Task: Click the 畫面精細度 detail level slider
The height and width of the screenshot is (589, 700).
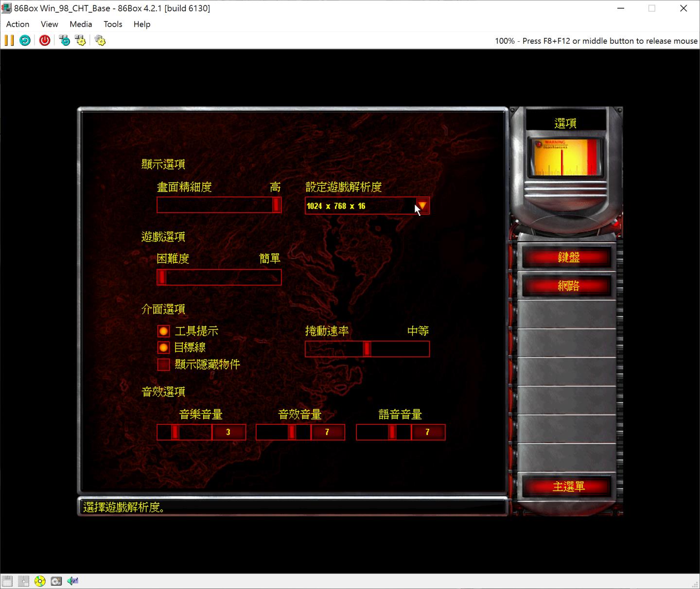Action: (x=219, y=205)
